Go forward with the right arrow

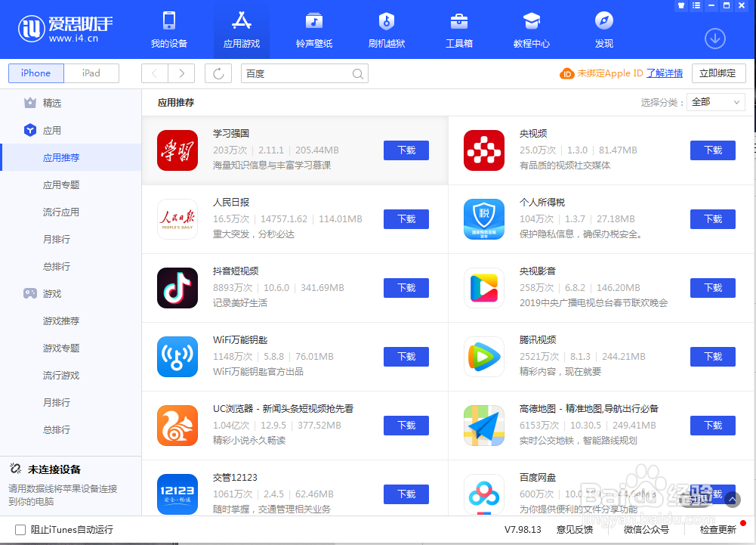(181, 73)
